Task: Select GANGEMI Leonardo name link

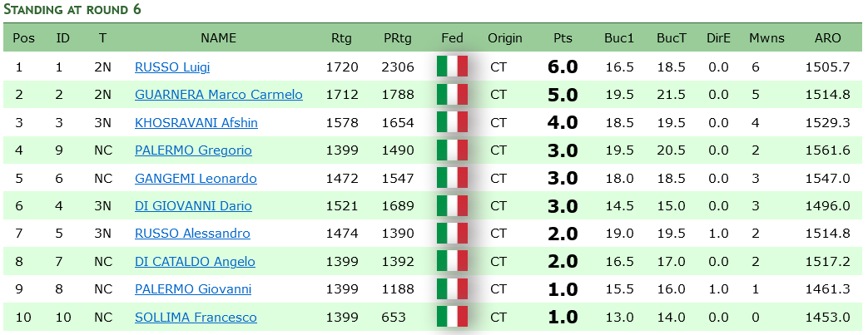Action: (x=196, y=179)
